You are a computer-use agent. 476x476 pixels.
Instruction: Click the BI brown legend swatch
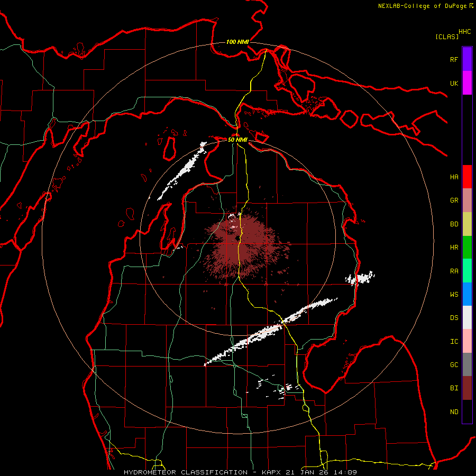tap(467, 388)
